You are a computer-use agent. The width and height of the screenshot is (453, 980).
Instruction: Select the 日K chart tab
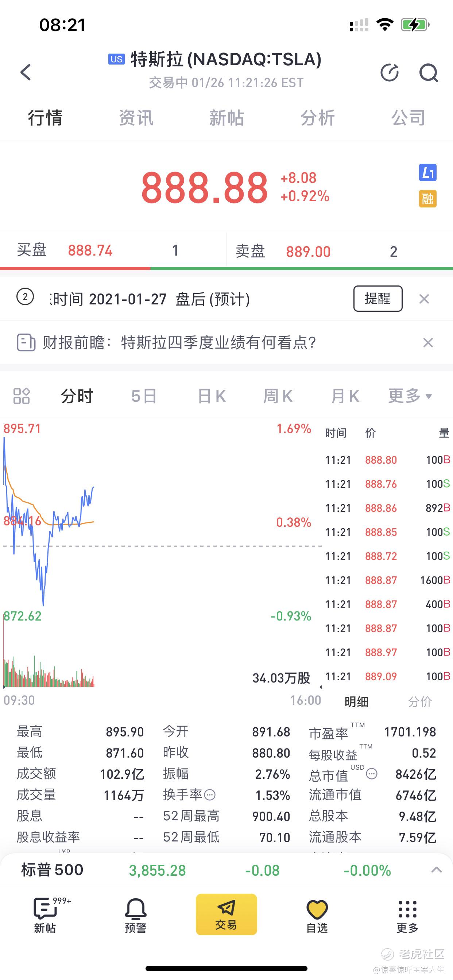(x=212, y=396)
